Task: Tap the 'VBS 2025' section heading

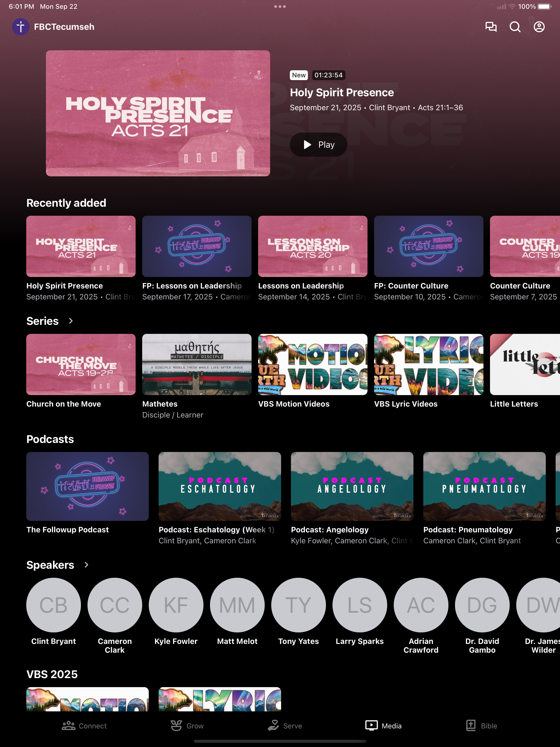Action: 52,674
